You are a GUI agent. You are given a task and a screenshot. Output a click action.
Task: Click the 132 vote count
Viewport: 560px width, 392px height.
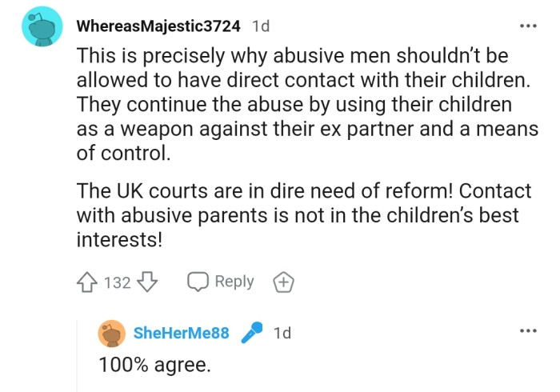point(118,282)
